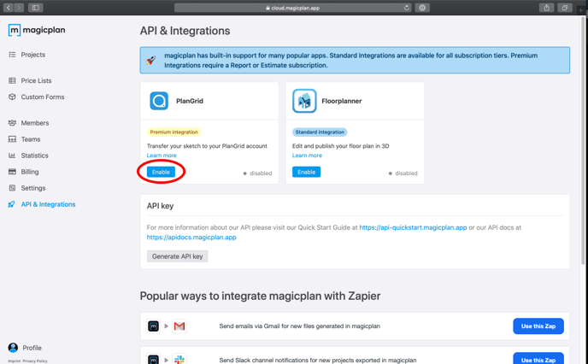
Task: Show browser tab overview
Action: tap(564, 8)
